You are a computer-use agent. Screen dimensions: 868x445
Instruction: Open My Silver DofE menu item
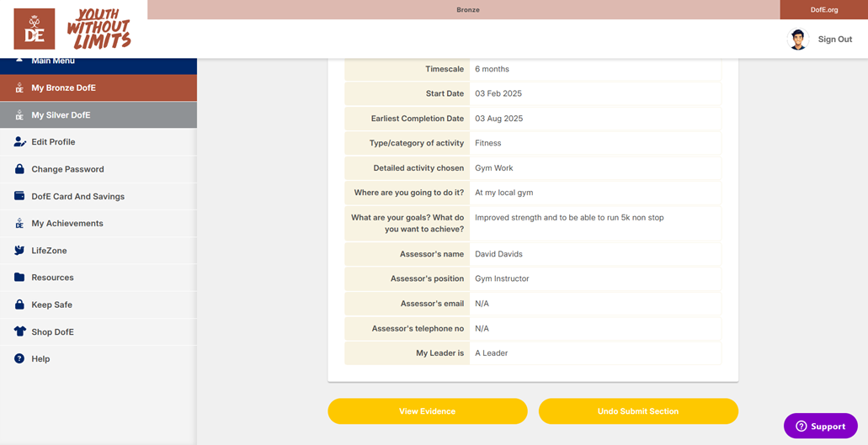[x=61, y=115]
